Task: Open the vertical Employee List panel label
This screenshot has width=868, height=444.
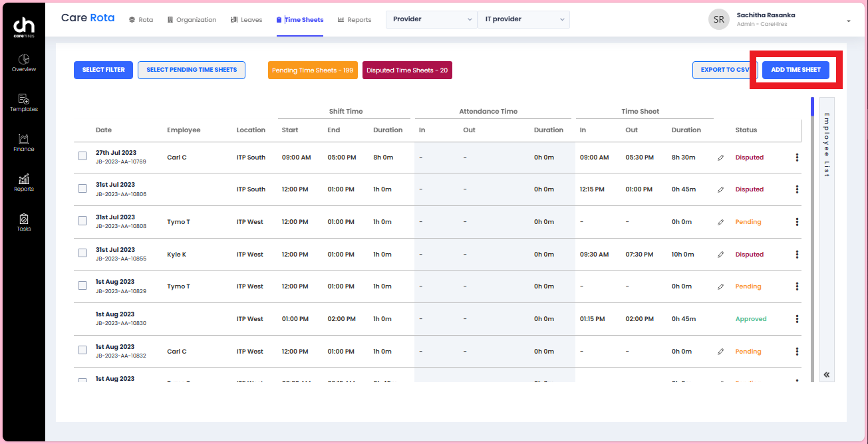Action: click(x=827, y=145)
